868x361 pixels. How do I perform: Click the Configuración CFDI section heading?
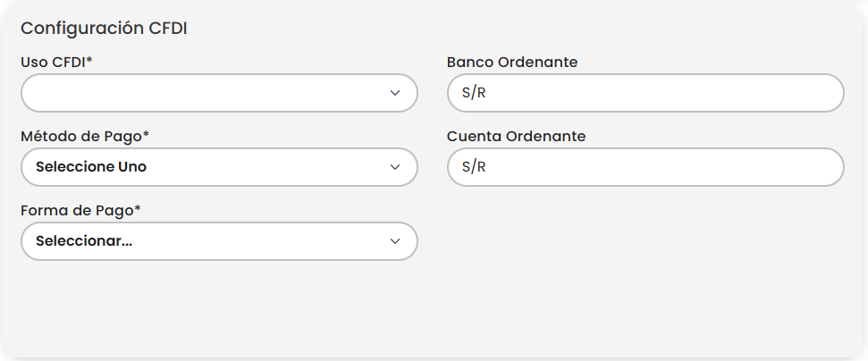point(104,28)
